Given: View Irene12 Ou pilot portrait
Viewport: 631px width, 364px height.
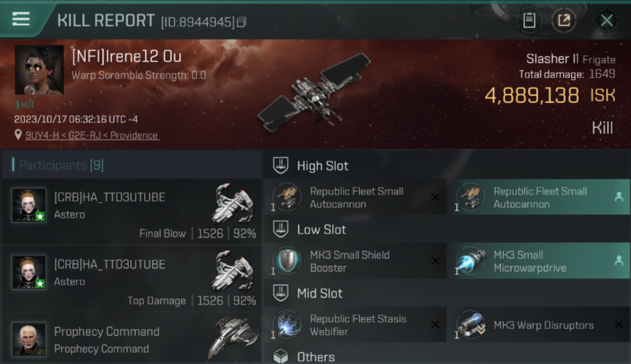Looking at the screenshot, I should tap(39, 70).
